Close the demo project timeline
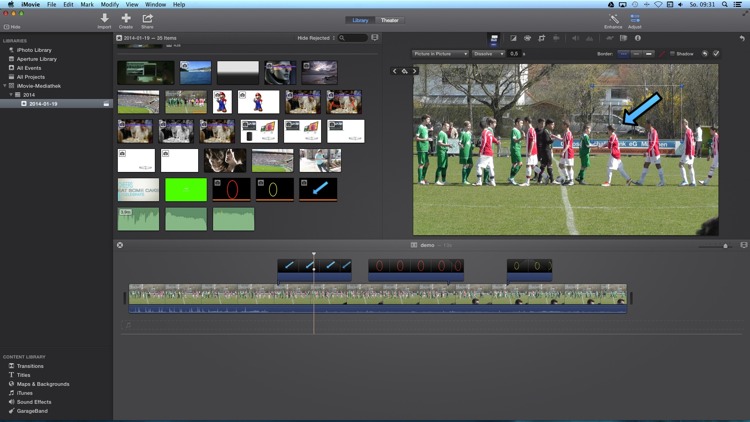 (120, 245)
